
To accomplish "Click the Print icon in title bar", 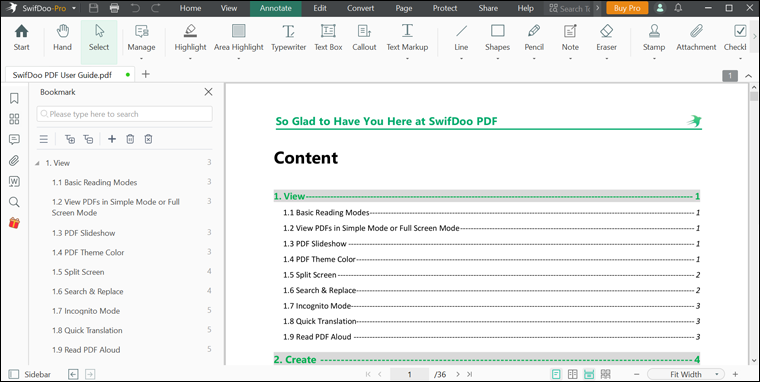I will tap(114, 8).
